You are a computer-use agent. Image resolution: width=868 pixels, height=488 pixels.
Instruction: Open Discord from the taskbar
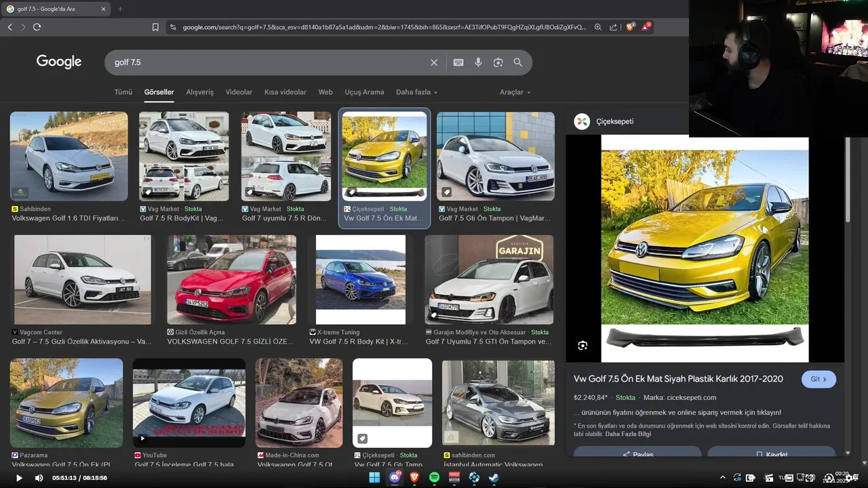click(395, 478)
